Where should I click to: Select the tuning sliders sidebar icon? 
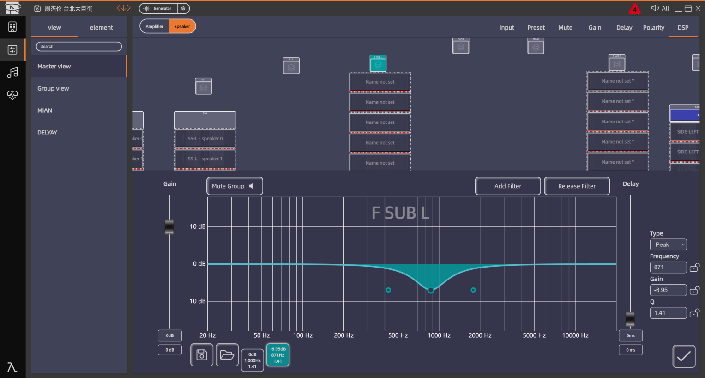pyautogui.click(x=13, y=49)
